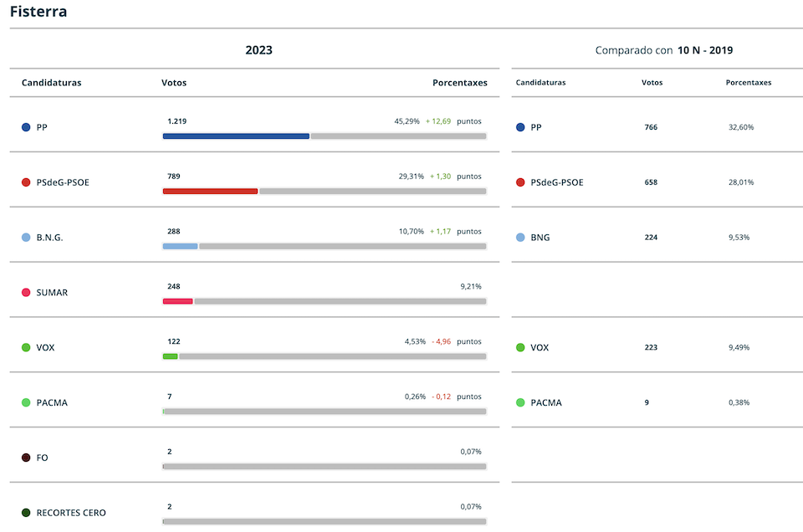The width and height of the screenshot is (803, 532).
Task: Click the dark green RECORTES CERO dot
Action: [x=26, y=513]
